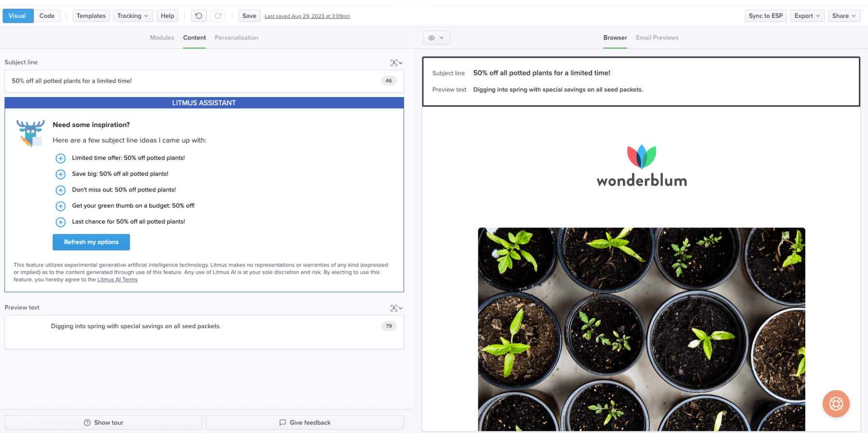Open the Litmus AI Terms link
868x433 pixels.
pyautogui.click(x=117, y=280)
